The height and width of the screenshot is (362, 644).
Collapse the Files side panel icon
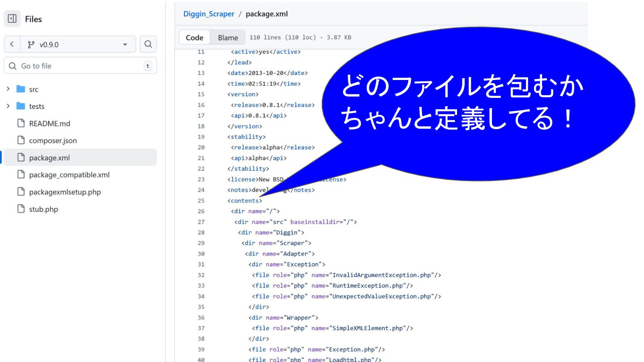12,19
